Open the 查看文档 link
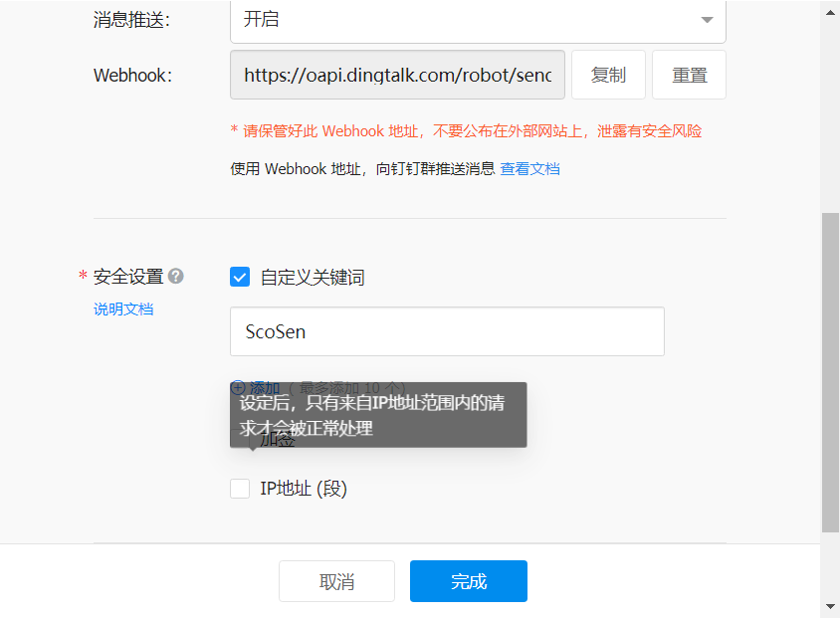The image size is (840, 618). pos(529,169)
